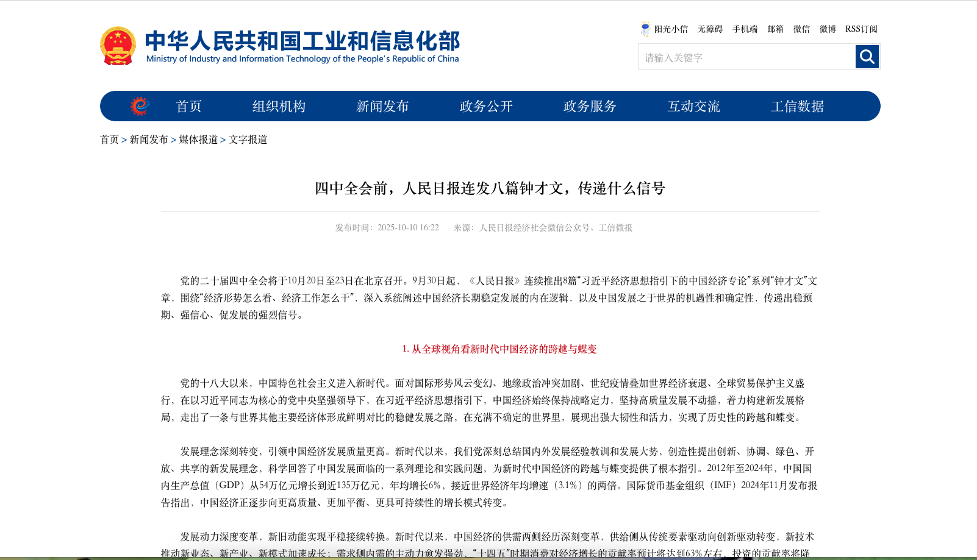Open the 政务服务 menu
Image resolution: width=977 pixels, height=560 pixels.
(x=589, y=105)
